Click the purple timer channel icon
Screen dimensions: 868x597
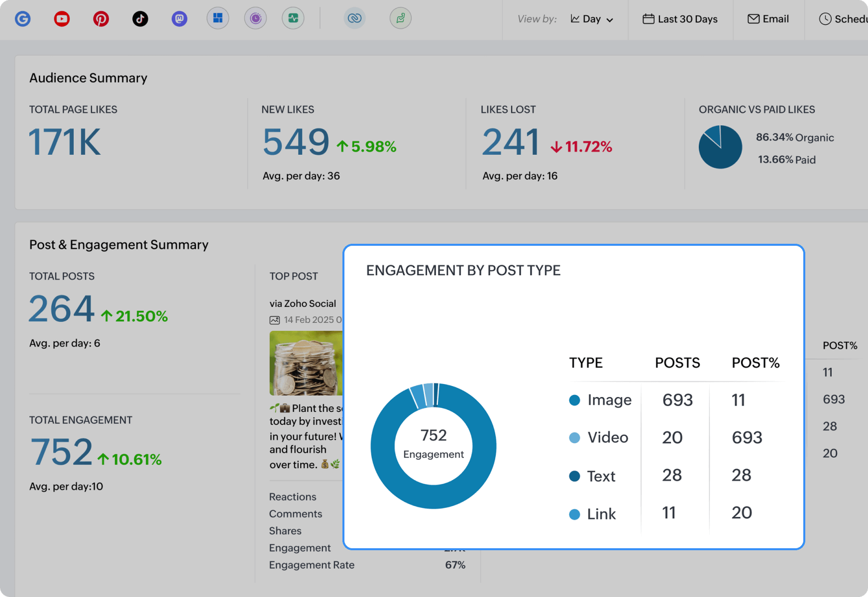pos(255,18)
